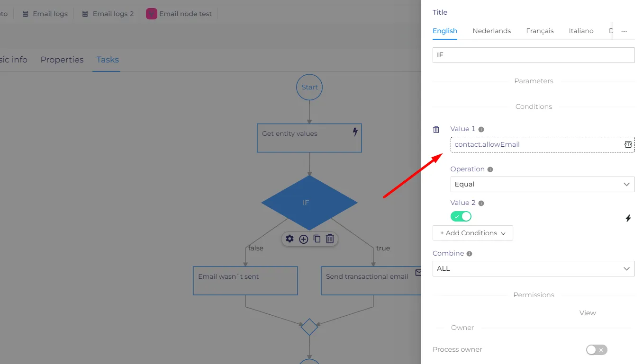The width and height of the screenshot is (643, 364).
Task: Click the Value 1 field contact.allowEmail
Action: (x=543, y=144)
